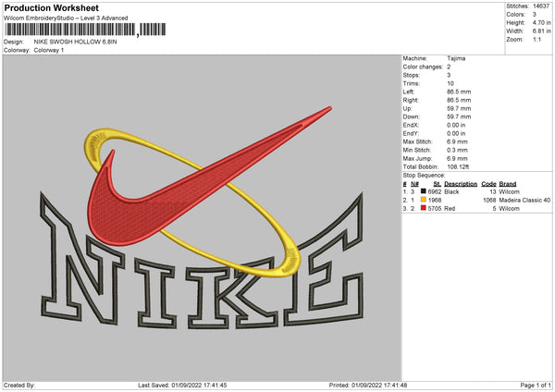Select the Production Worksheet title
This screenshot has width=555, height=392.
pyautogui.click(x=51, y=7)
